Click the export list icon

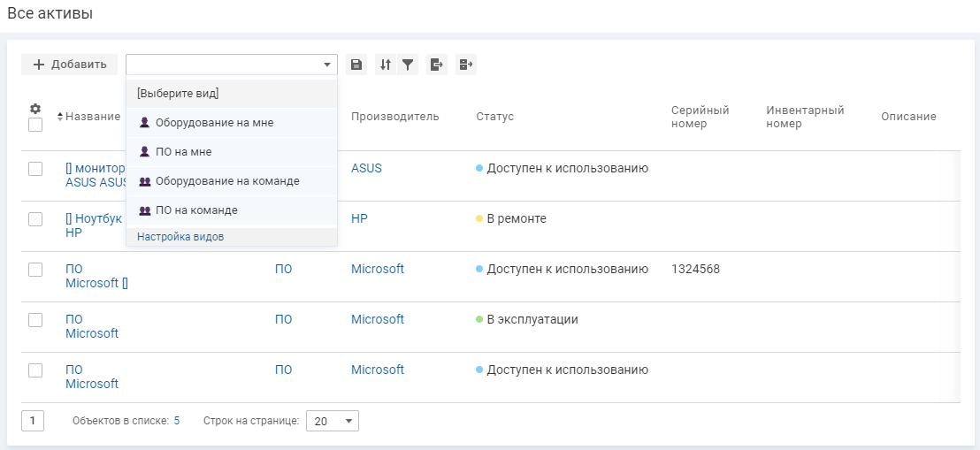tap(437, 65)
